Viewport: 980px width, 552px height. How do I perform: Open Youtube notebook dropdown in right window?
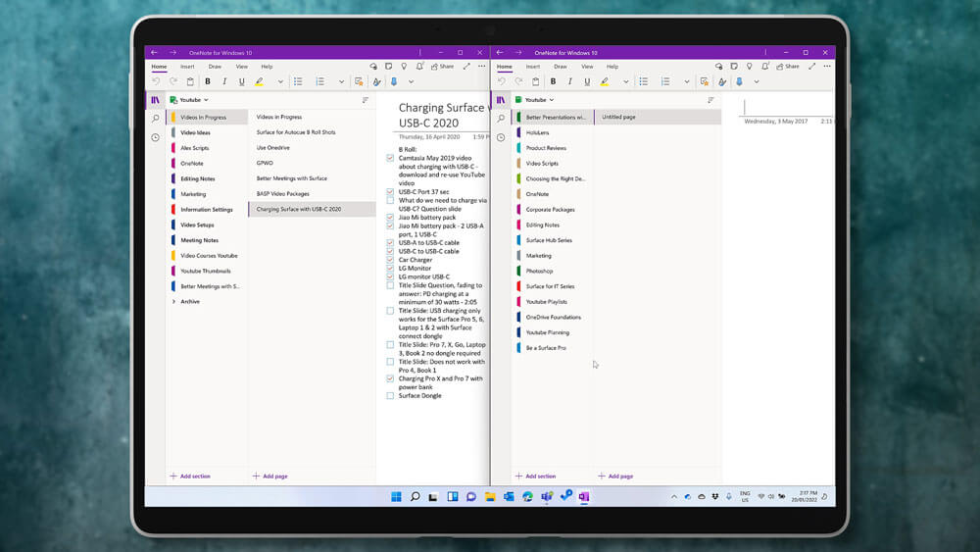tap(538, 100)
